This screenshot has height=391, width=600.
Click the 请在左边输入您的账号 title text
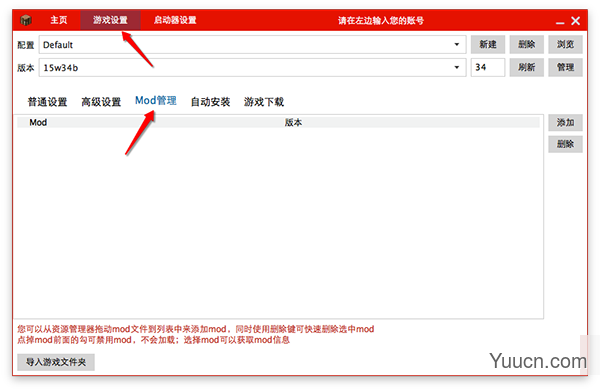[381, 21]
